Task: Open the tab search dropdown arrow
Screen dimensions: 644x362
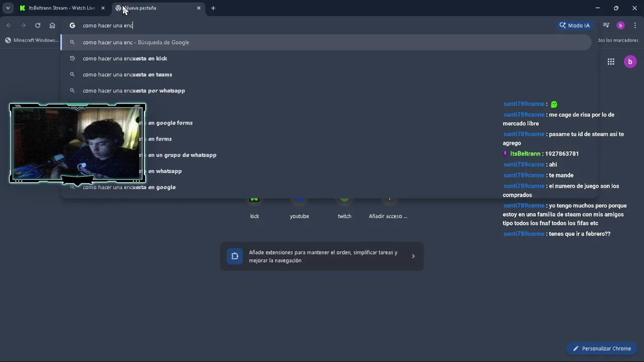Action: 8,8
